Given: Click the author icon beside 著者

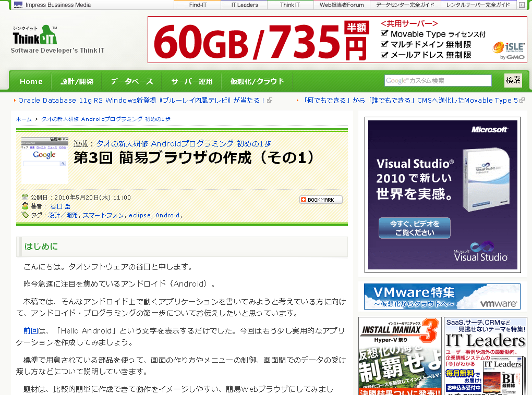Looking at the screenshot, I should [x=25, y=206].
